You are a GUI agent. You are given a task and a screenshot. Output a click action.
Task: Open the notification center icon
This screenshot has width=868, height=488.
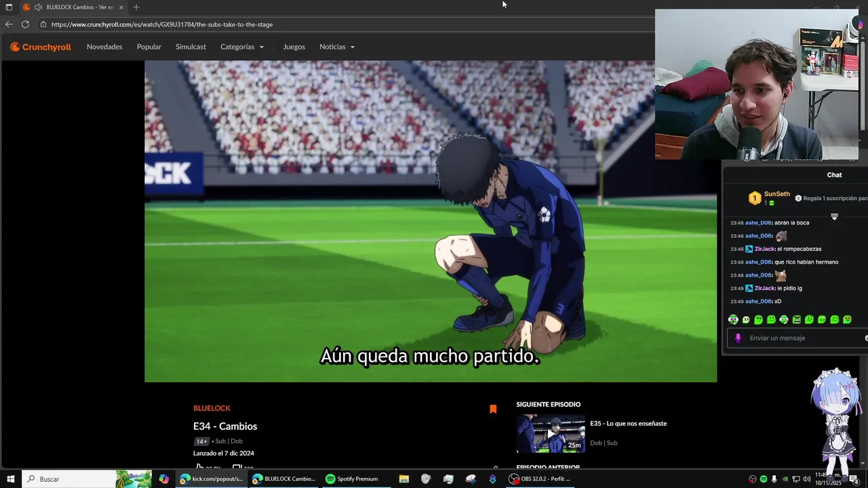coord(855,479)
